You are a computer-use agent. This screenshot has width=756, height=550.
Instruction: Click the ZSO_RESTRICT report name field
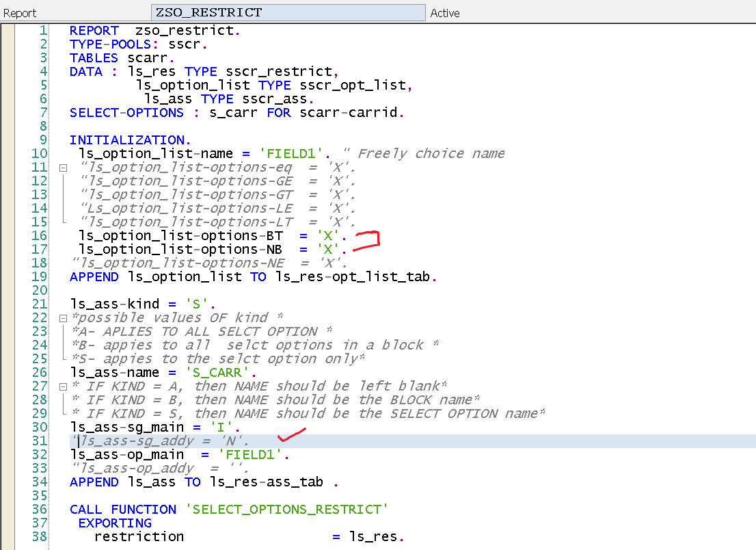(x=287, y=12)
